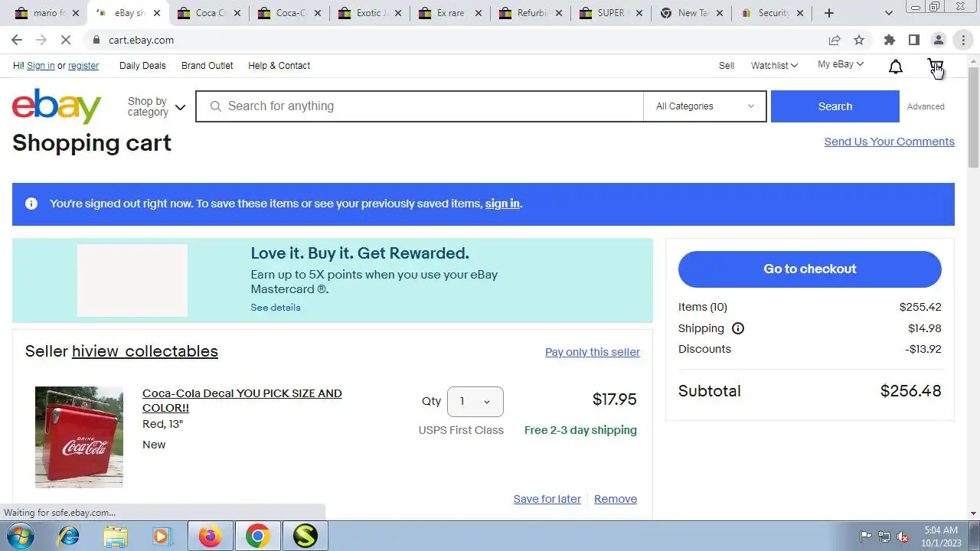Close the mario tab
The width and height of the screenshot is (980, 551).
pyautogui.click(x=76, y=13)
